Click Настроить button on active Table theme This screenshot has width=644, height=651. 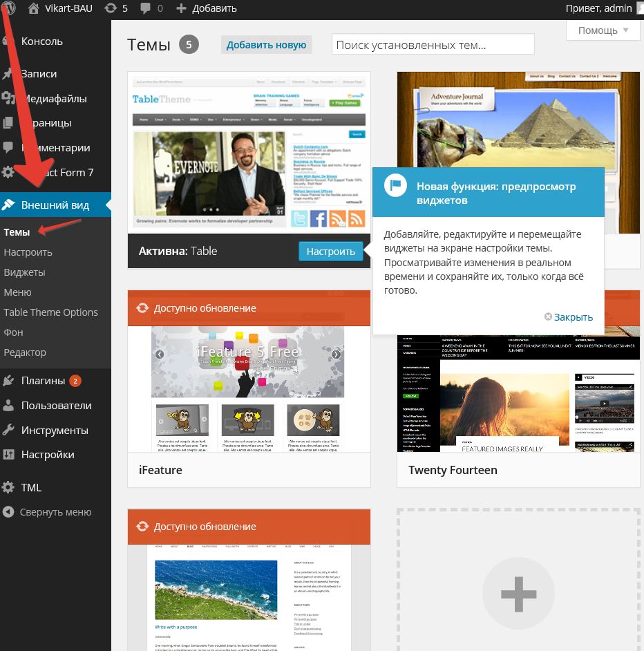click(x=330, y=251)
